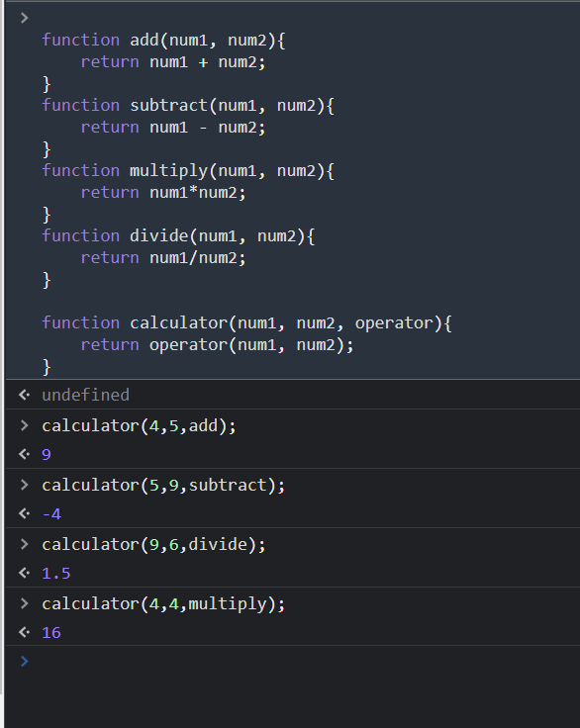Click the 'calculator(9,6,divide);' command line
Image resolution: width=580 pixels, height=728 pixels.
click(153, 544)
